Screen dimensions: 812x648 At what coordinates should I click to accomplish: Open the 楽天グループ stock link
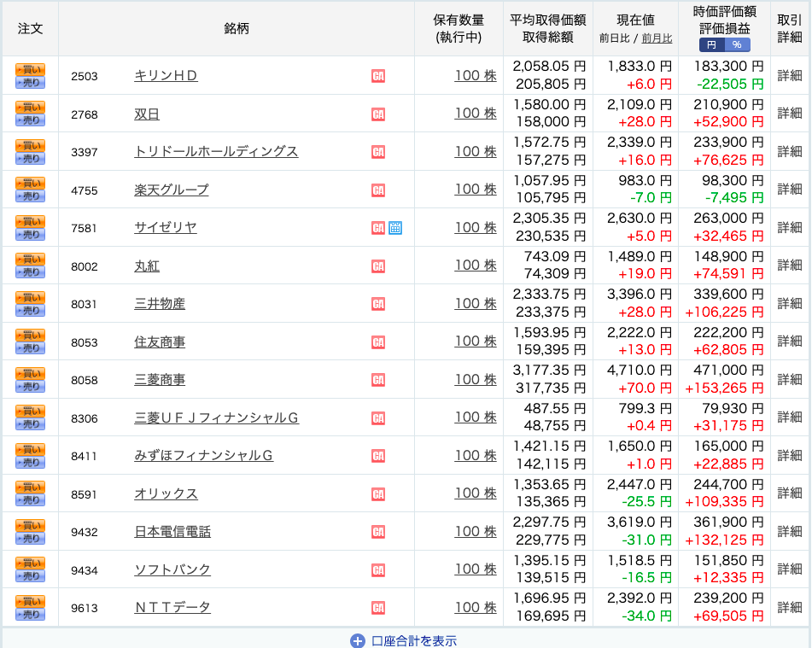pos(172,190)
